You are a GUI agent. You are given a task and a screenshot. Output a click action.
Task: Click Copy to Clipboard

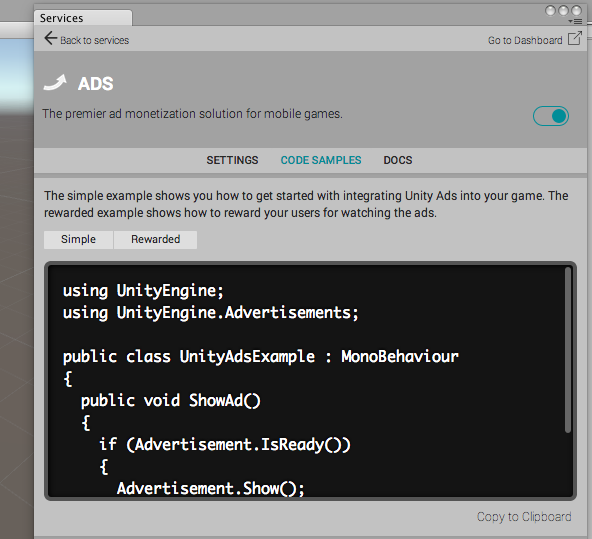coord(524,516)
